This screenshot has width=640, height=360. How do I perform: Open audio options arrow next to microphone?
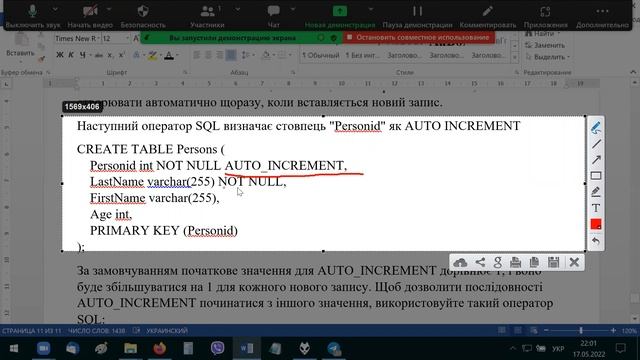pos(55,9)
